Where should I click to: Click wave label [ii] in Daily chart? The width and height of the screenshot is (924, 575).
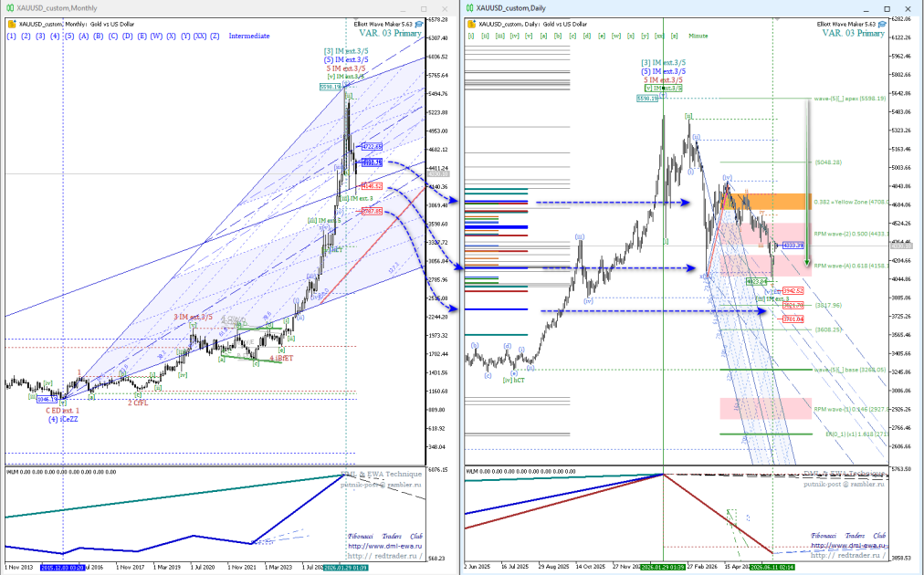[x=485, y=36]
